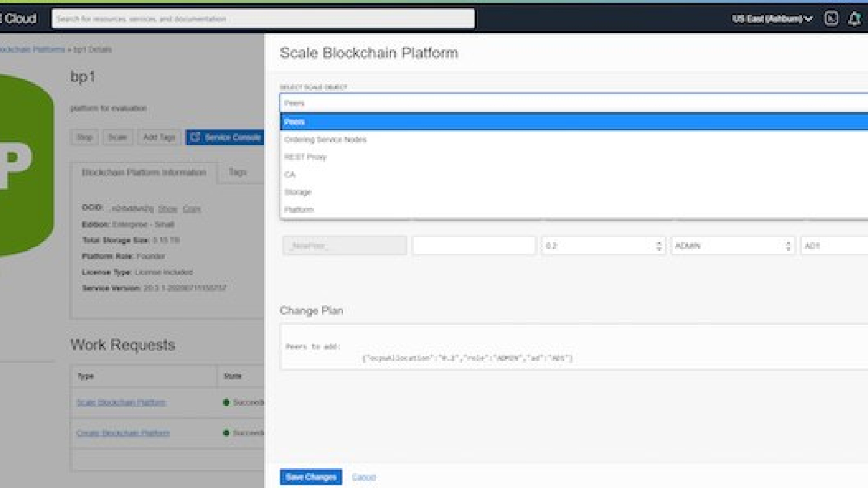Select CA option in scale list
The image size is (868, 488).
tap(574, 175)
